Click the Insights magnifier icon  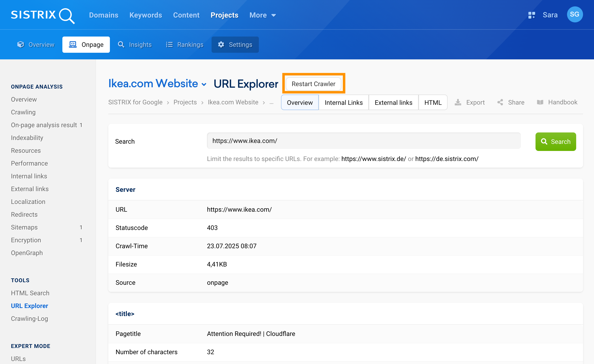[121, 45]
